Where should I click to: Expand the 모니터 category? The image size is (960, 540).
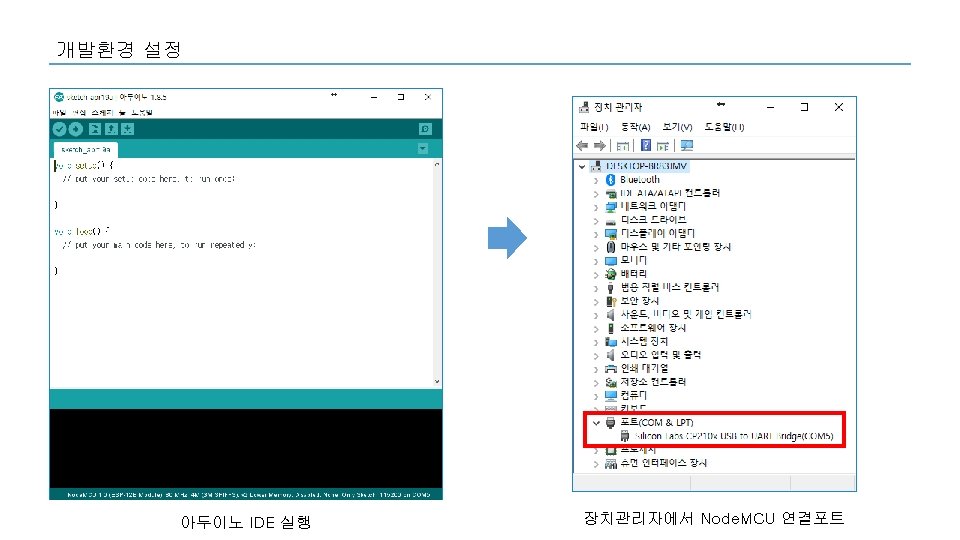(x=596, y=261)
